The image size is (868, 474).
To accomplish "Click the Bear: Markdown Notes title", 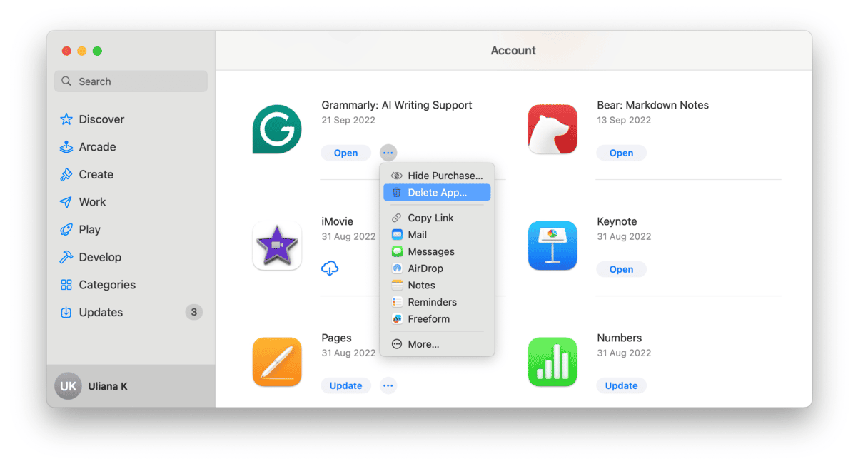I will pos(653,105).
